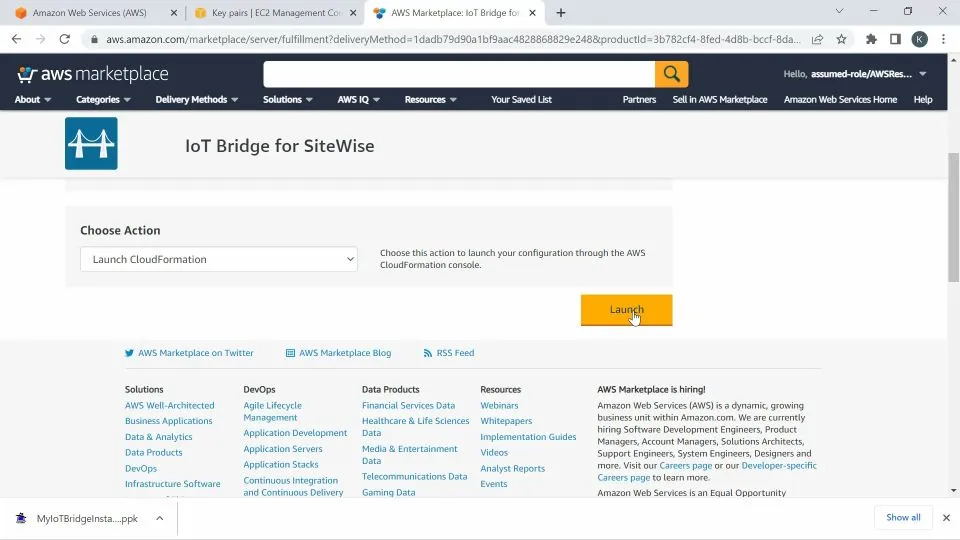Image resolution: width=960 pixels, height=540 pixels.
Task: Open Data & Analytics link
Action: point(159,437)
